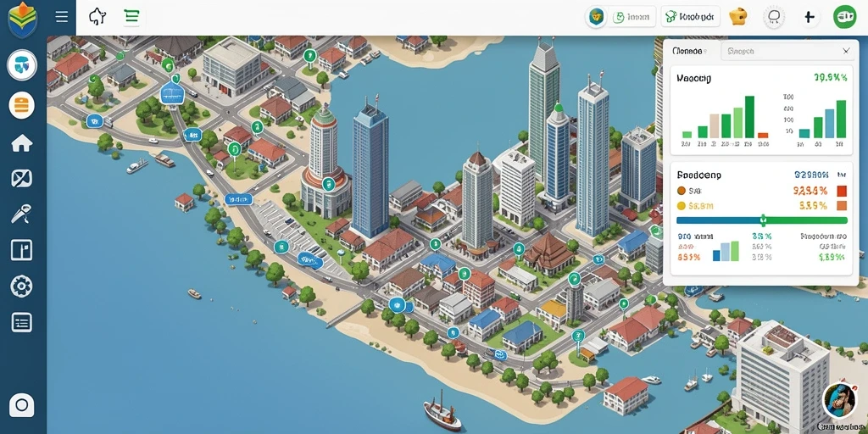
Task: Click the blue section of the horizontal progress bar
Action: click(718, 220)
